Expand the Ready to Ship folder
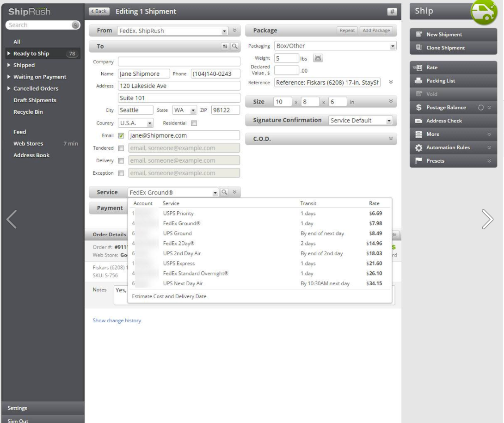The width and height of the screenshot is (504, 423). tap(9, 53)
